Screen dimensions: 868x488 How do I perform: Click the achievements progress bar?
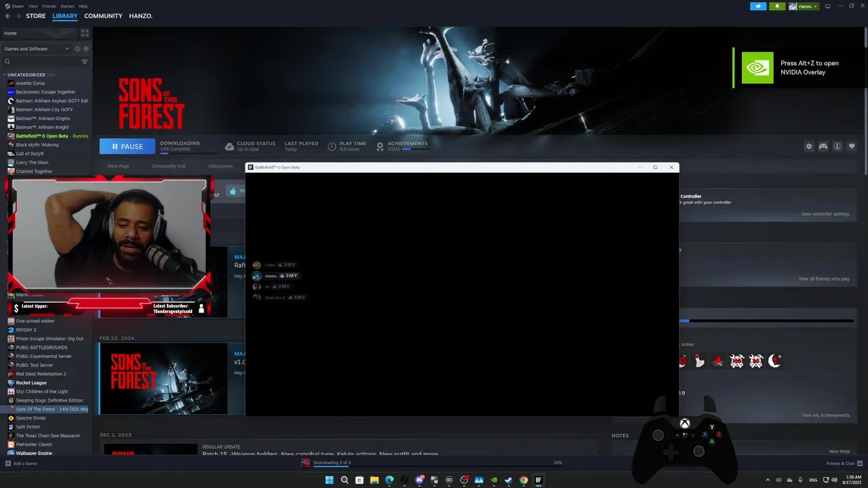click(415, 149)
